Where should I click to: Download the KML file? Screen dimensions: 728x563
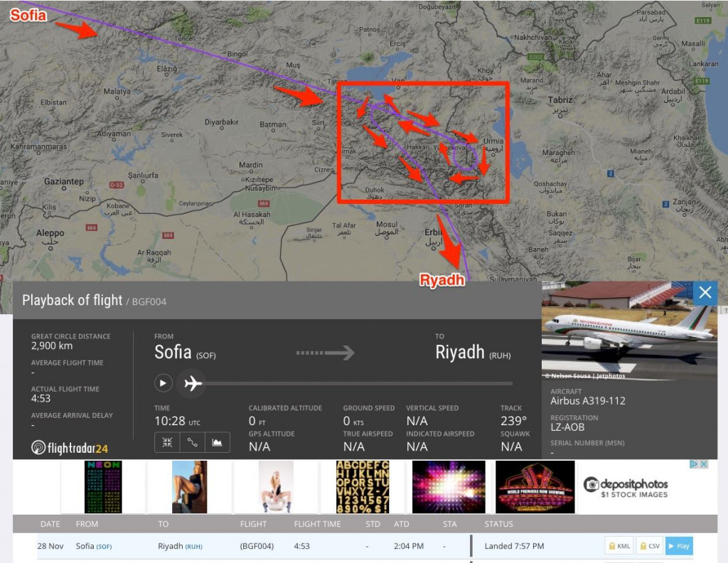(x=619, y=546)
